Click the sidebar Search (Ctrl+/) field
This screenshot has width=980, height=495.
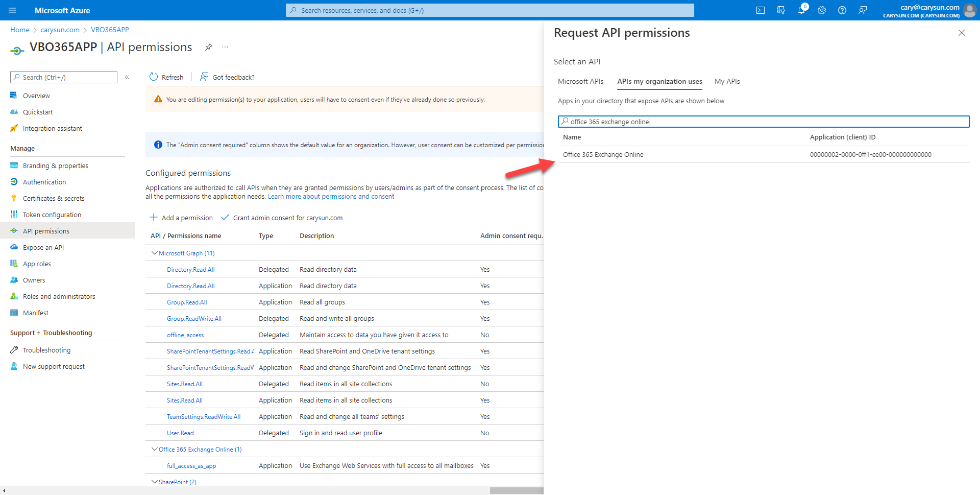pyautogui.click(x=64, y=77)
